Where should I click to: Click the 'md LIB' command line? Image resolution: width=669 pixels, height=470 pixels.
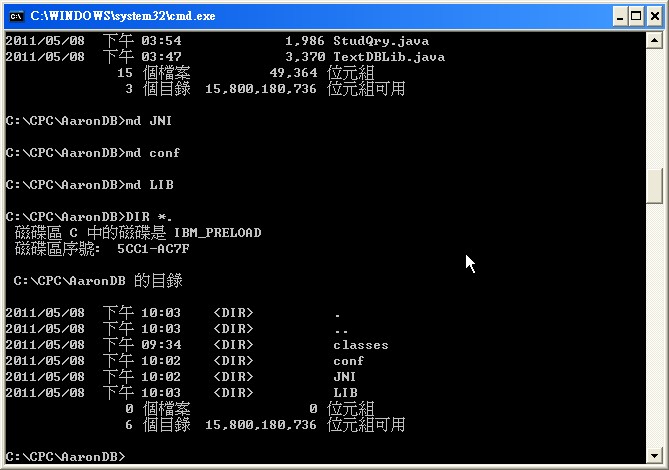(90, 185)
